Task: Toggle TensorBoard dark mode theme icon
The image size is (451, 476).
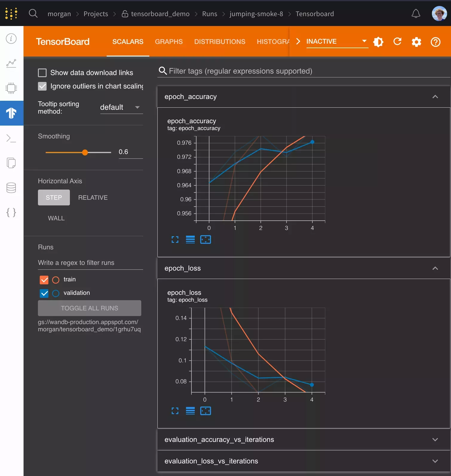Action: [378, 42]
